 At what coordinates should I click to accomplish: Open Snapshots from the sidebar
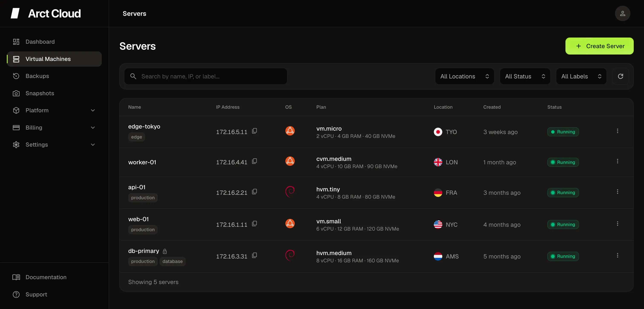[54, 93]
